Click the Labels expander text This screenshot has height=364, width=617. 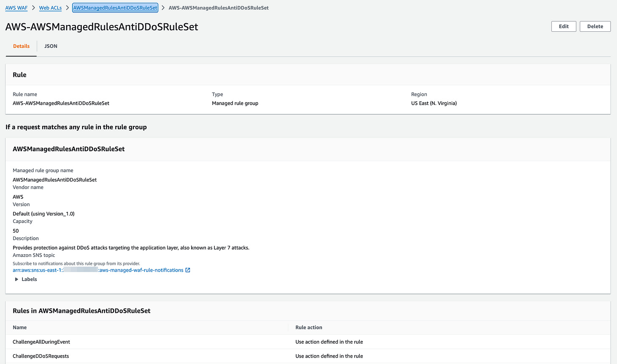click(x=29, y=279)
